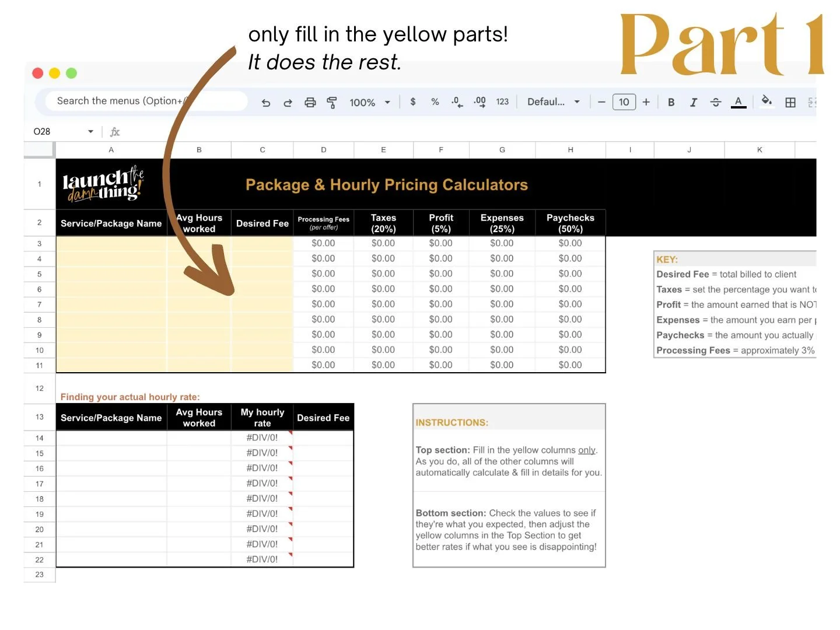This screenshot has height=630, width=840.
Task: Undo the last action
Action: pyautogui.click(x=266, y=102)
